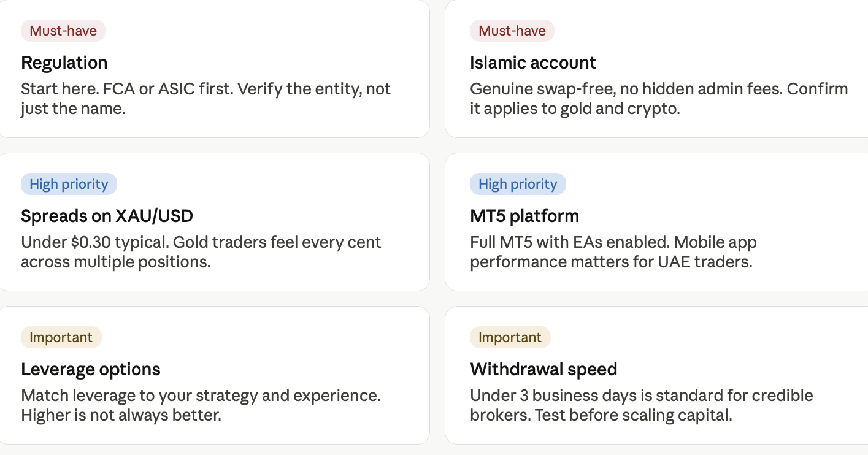
Task: Click the Important badge above Leverage options
Action: tap(61, 337)
